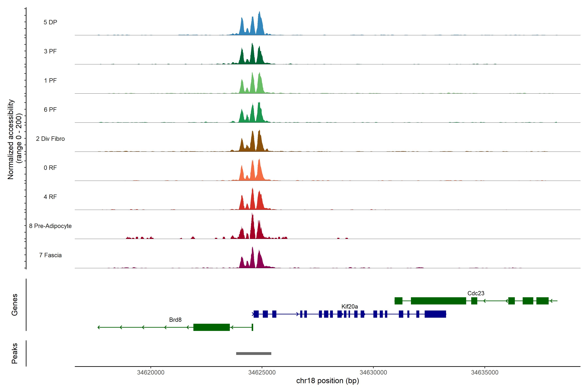
Task: Click the Cdc23 gene label
Action: click(x=476, y=293)
